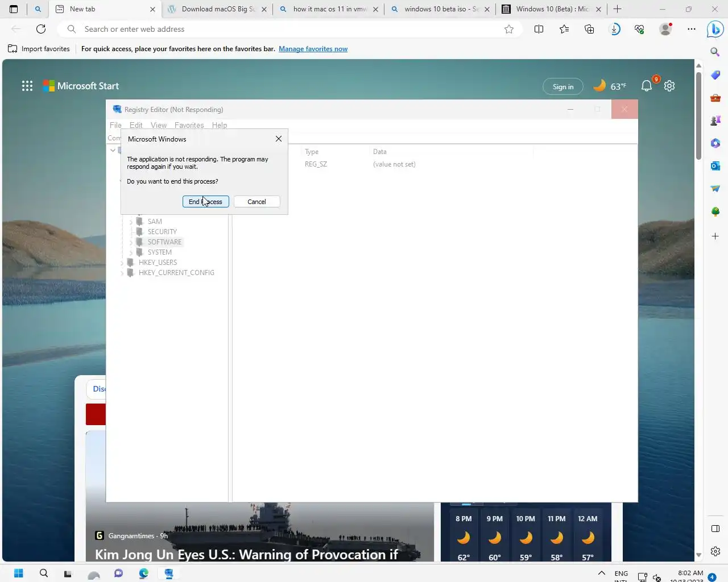
Task: Switch to windows 10 beta iso tab
Action: tap(440, 9)
